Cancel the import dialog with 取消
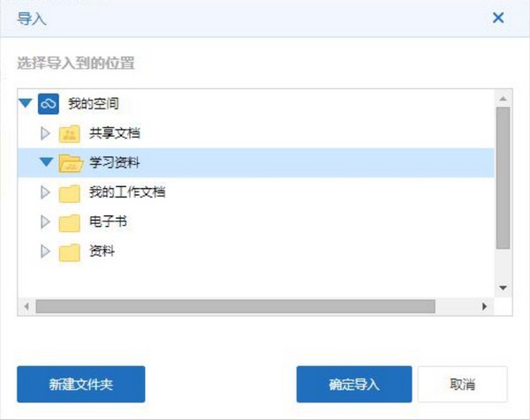Image resolution: width=530 pixels, height=420 pixels. 462,385
